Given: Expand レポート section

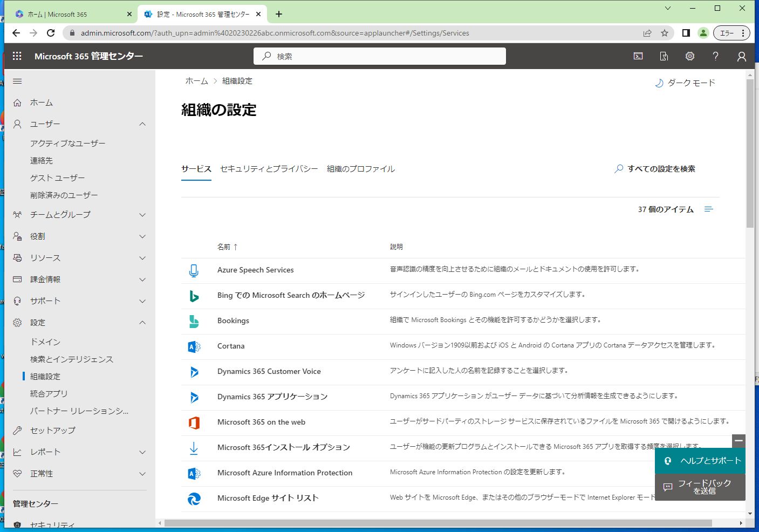Looking at the screenshot, I should click(142, 452).
